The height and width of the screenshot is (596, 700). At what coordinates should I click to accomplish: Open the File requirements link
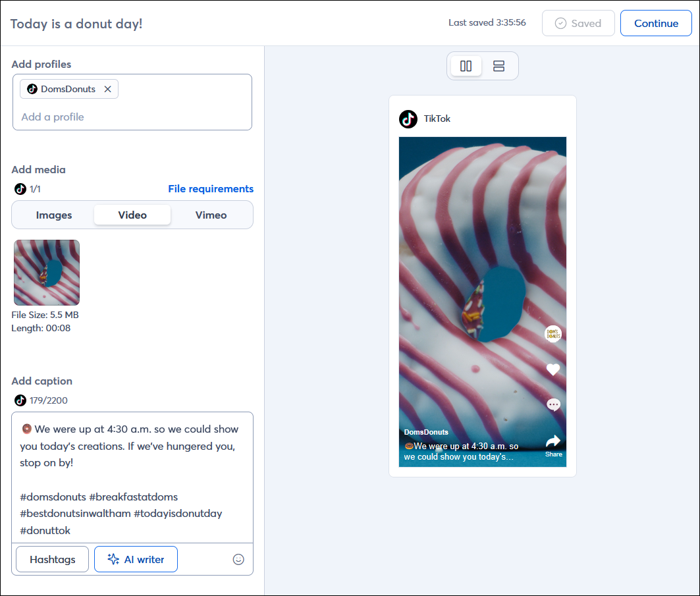coord(211,189)
